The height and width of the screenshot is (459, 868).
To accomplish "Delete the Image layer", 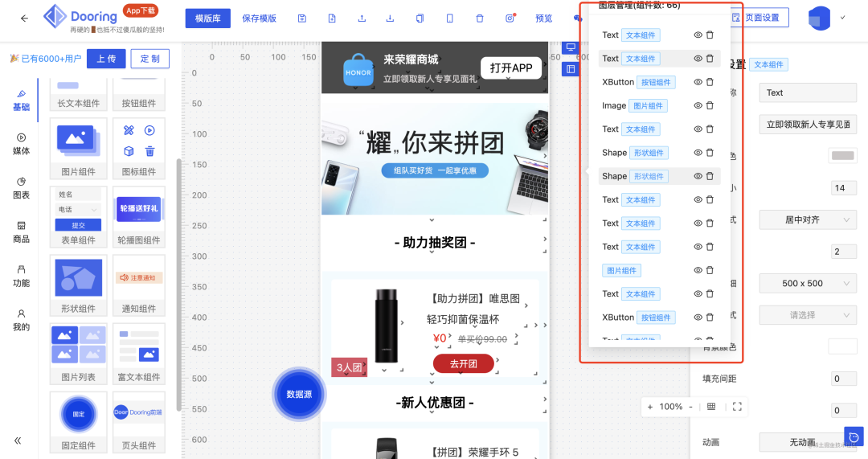I will coord(710,105).
